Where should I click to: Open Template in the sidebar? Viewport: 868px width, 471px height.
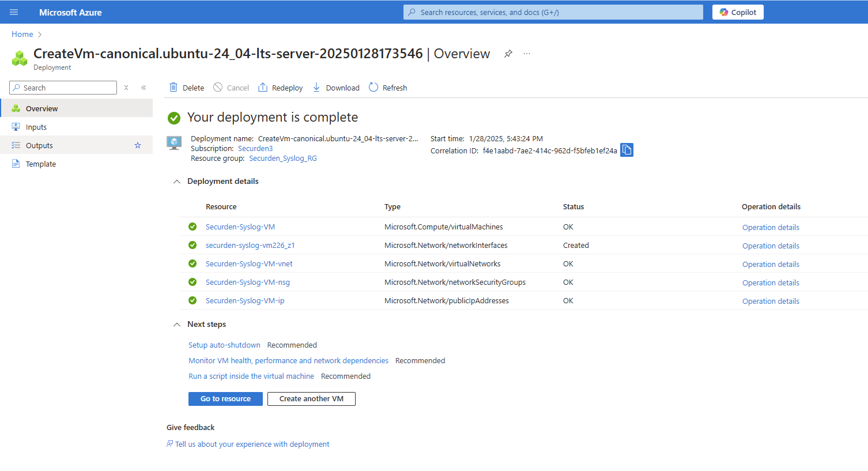pyautogui.click(x=76, y=164)
